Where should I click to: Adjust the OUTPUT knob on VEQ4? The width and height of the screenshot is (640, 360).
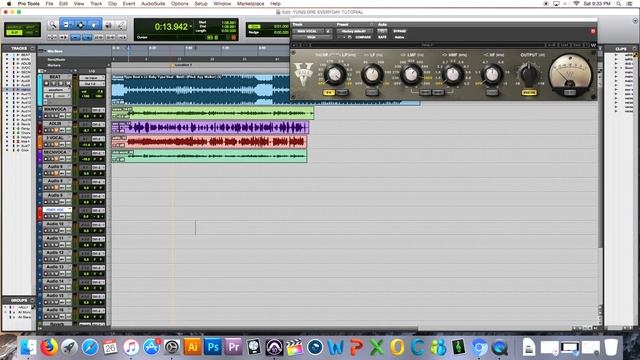pos(529,74)
